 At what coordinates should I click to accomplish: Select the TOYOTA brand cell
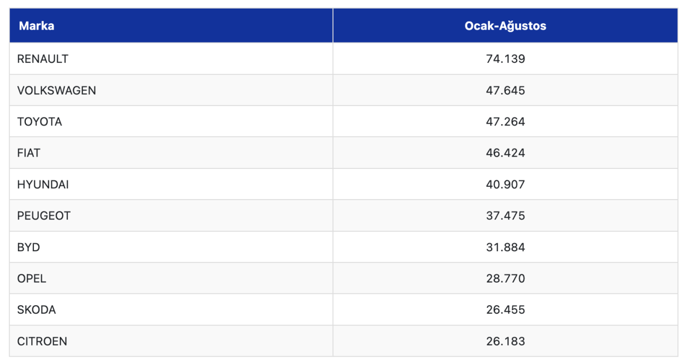coord(171,121)
